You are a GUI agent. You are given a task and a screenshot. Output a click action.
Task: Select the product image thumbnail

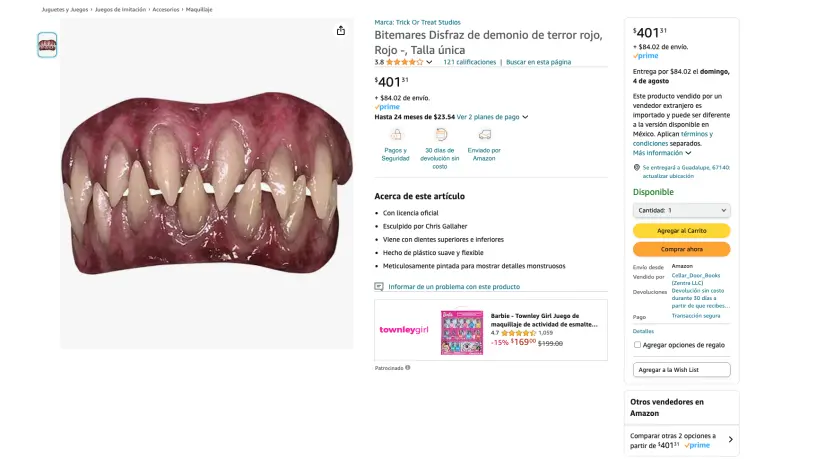click(x=47, y=45)
